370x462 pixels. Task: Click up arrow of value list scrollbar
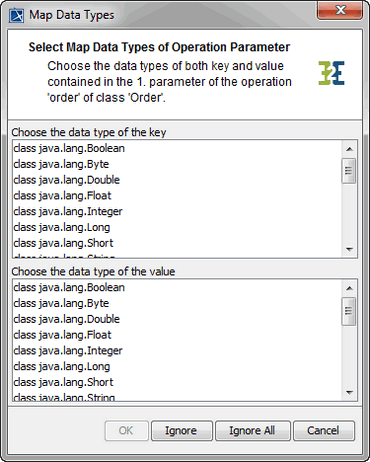point(349,288)
